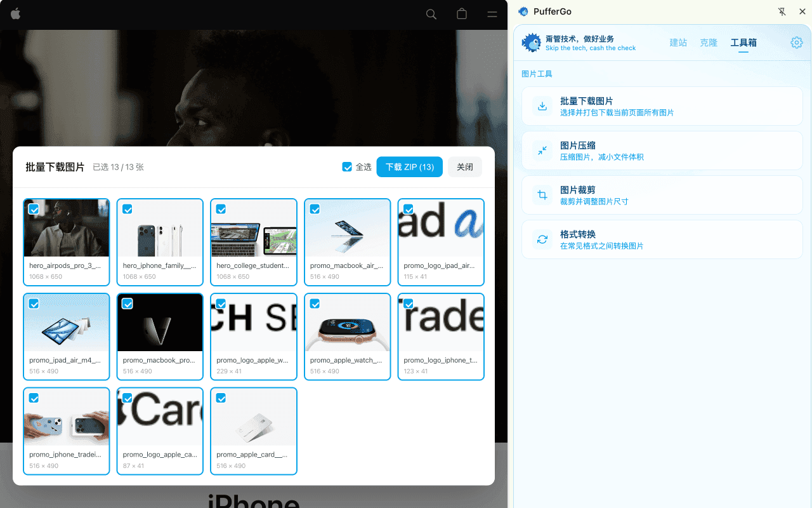
Task: Click the 关闭 button in the dialog
Action: pyautogui.click(x=465, y=167)
